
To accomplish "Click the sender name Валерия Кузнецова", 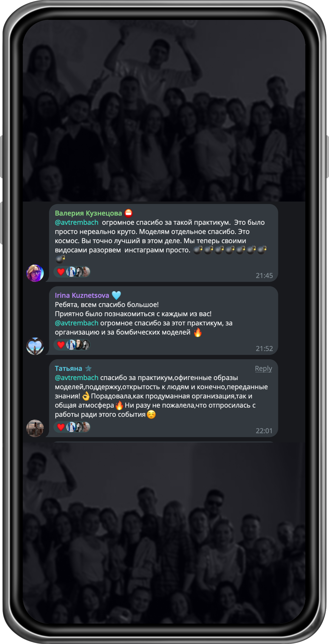I will pyautogui.click(x=88, y=213).
